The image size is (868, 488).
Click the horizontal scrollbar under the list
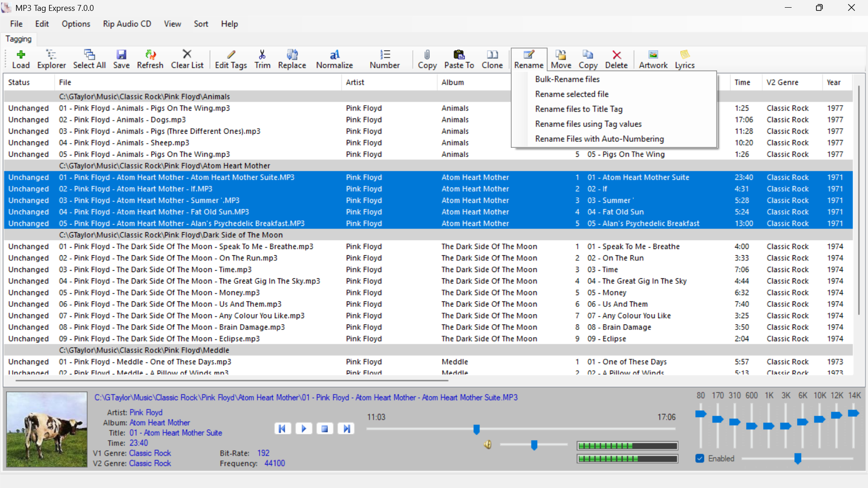click(231, 380)
